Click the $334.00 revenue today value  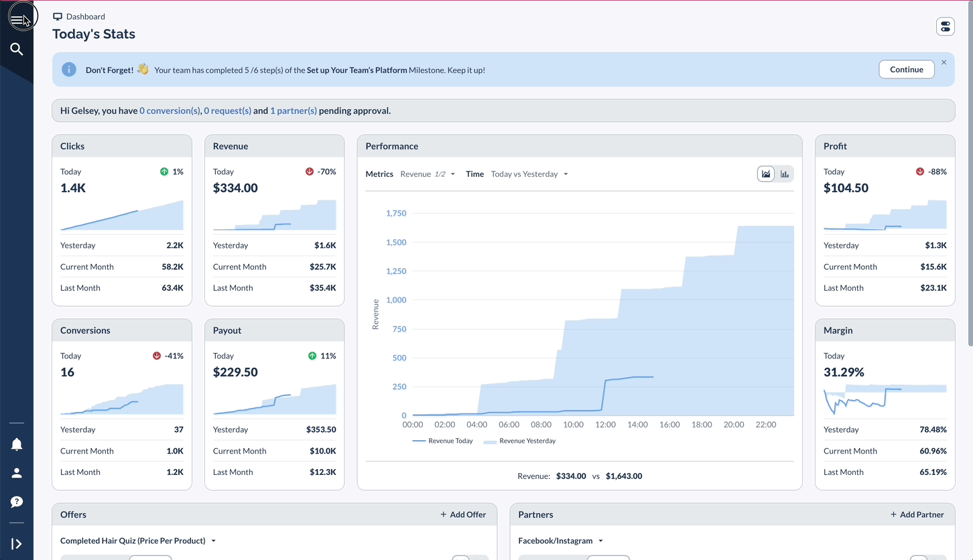pyautogui.click(x=235, y=188)
